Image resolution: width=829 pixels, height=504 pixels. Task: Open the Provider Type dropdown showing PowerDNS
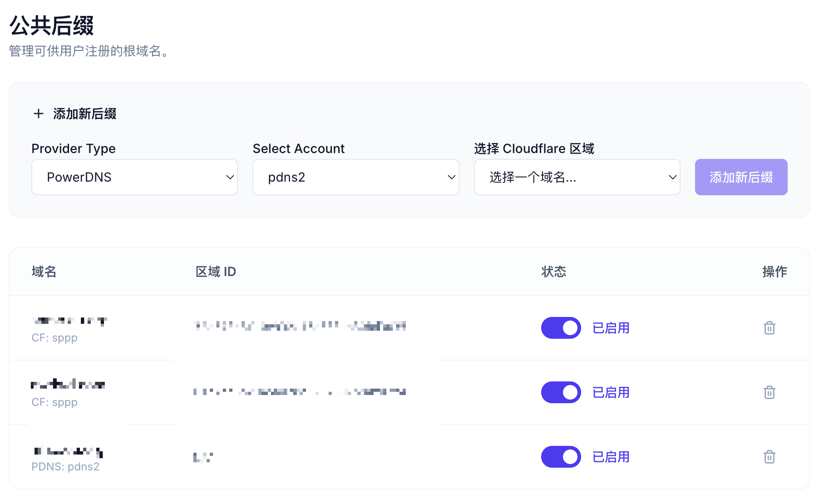134,177
